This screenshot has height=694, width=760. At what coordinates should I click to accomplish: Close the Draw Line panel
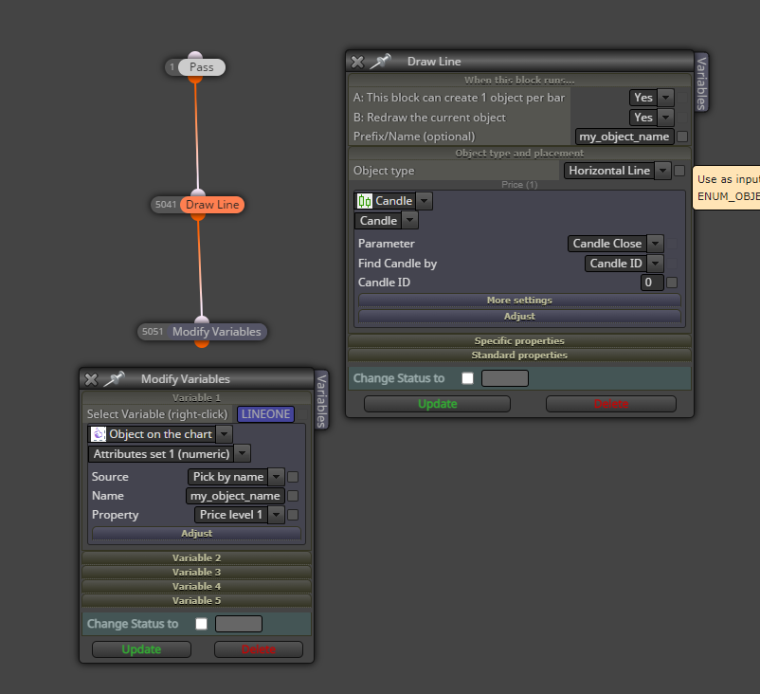tap(358, 62)
